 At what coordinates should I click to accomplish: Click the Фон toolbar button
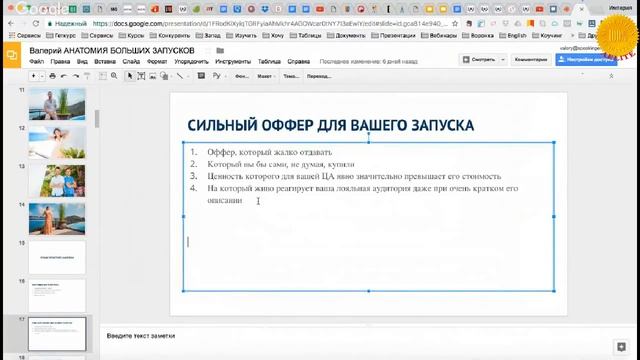click(x=242, y=76)
